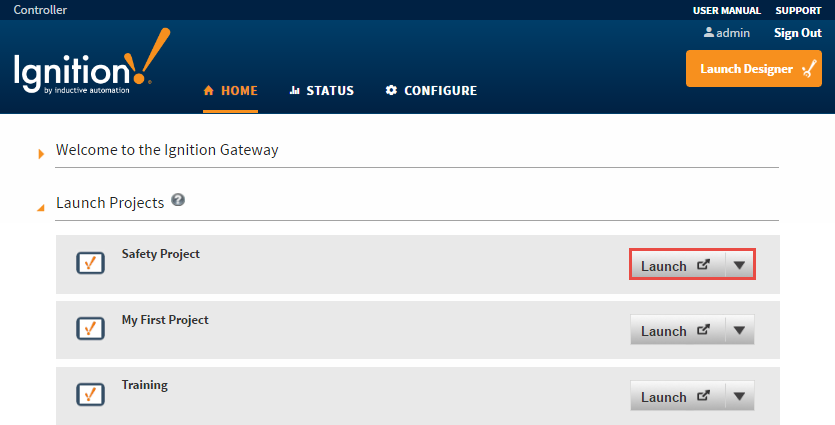835x425 pixels.
Task: Open the Configure tab
Action: click(431, 90)
